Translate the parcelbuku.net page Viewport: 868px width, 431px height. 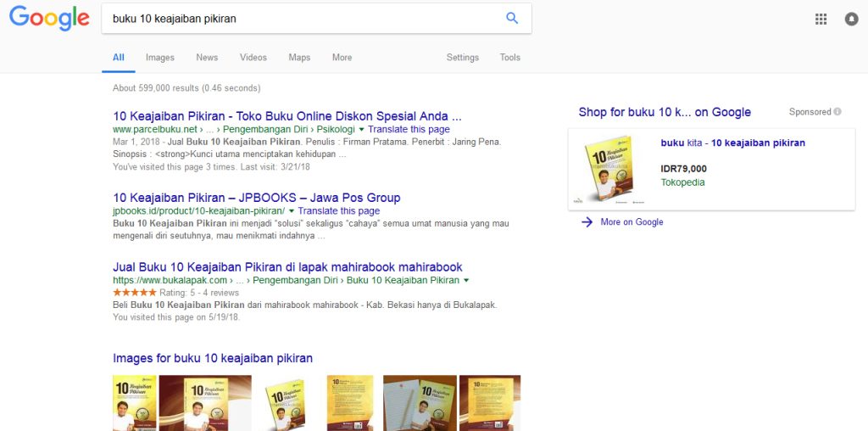(409, 130)
